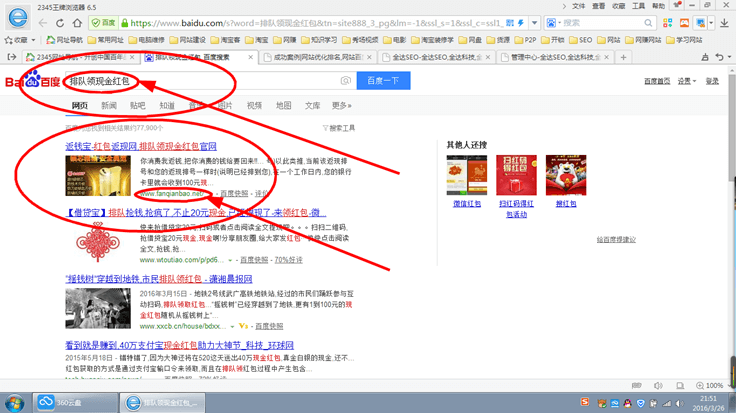736x413 pixels.
Task: Open the 文件 menu
Action: click(578, 6)
